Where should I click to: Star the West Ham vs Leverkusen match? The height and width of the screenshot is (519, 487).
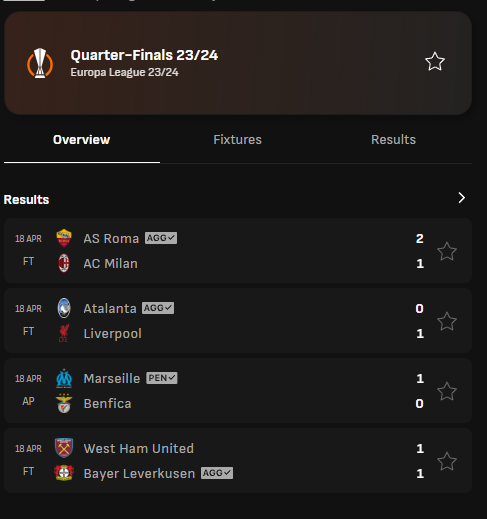(447, 461)
